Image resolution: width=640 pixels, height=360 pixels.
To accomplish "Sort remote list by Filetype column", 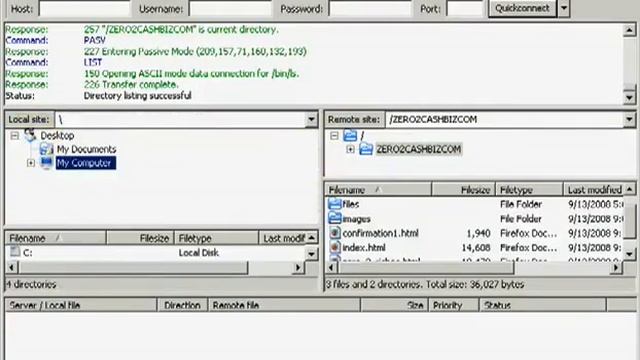I will pos(529,190).
